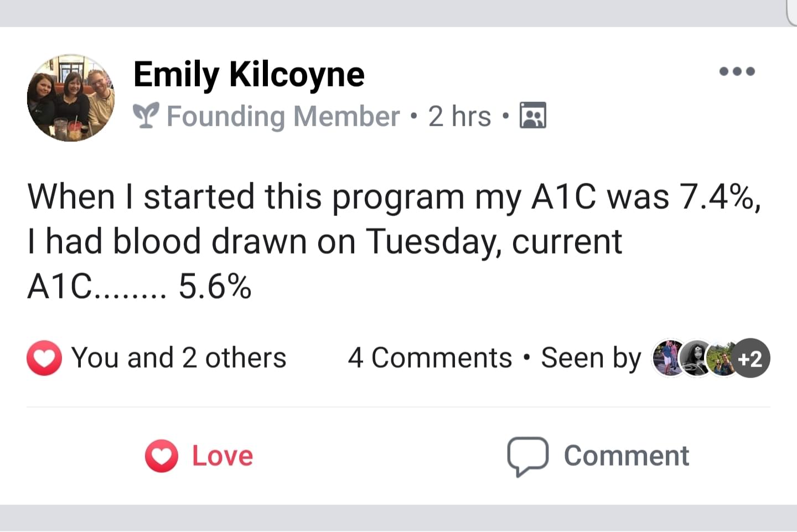Image resolution: width=797 pixels, height=532 pixels.
Task: Click the Seen by label
Action: 591,358
